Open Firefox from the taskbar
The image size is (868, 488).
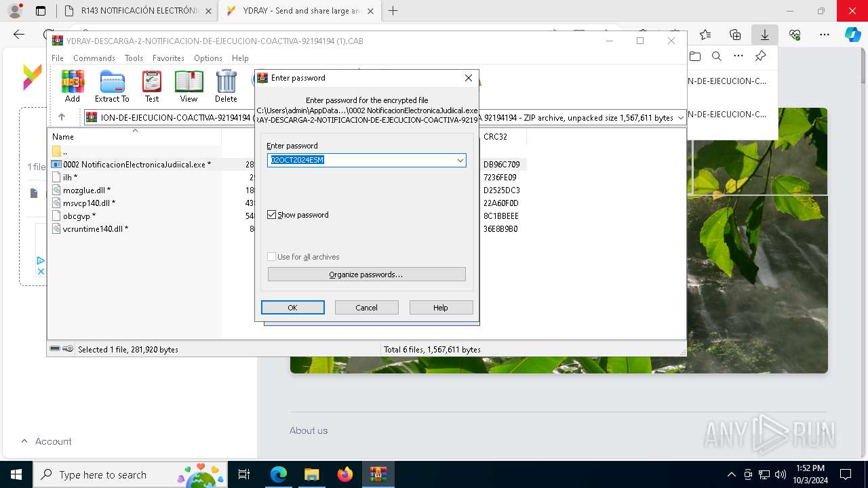[344, 474]
